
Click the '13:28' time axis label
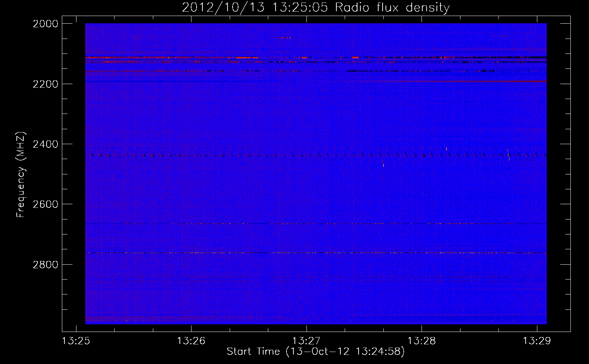point(422,341)
